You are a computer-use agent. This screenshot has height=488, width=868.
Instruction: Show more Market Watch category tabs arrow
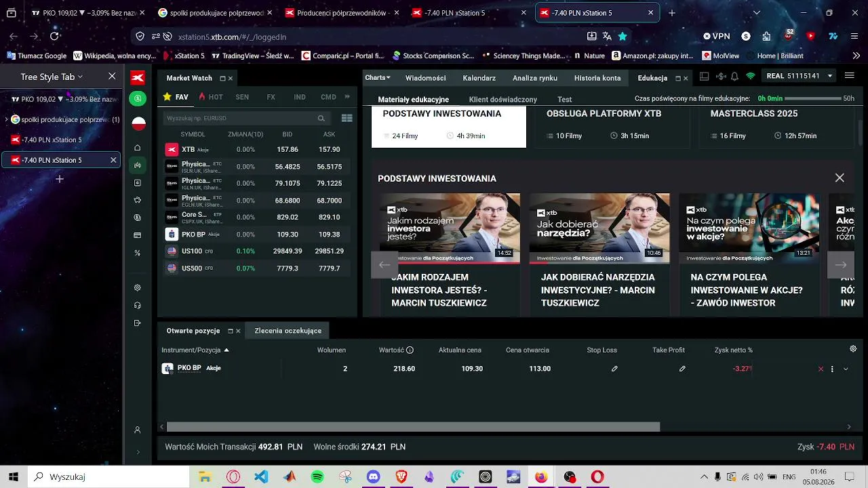coord(348,97)
